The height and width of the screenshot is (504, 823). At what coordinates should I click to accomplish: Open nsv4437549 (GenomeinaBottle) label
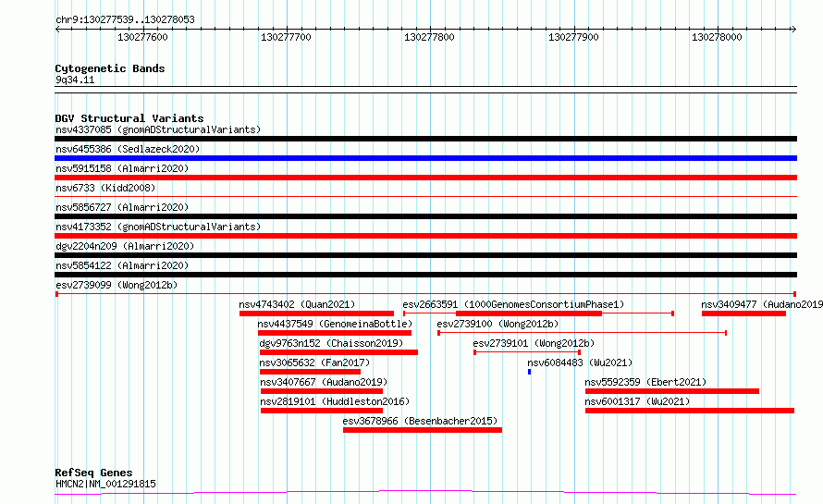point(335,324)
